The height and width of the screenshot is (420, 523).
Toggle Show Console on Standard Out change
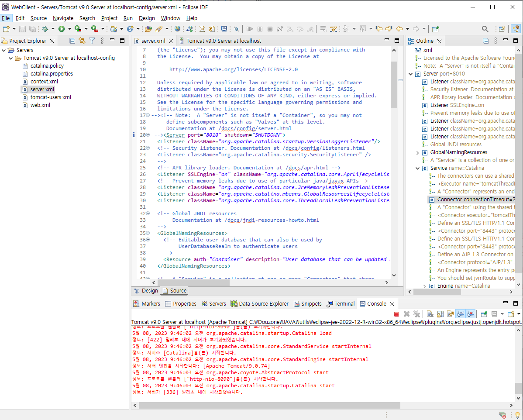point(461,314)
